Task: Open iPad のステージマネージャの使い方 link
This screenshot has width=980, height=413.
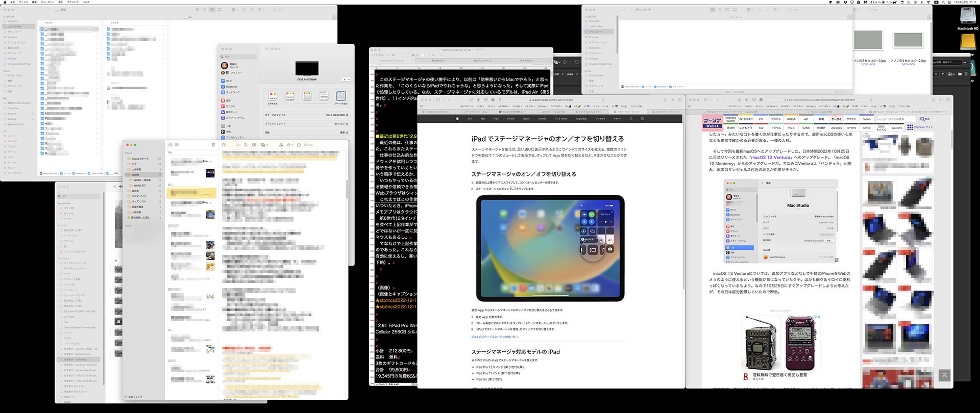Action: point(494,337)
